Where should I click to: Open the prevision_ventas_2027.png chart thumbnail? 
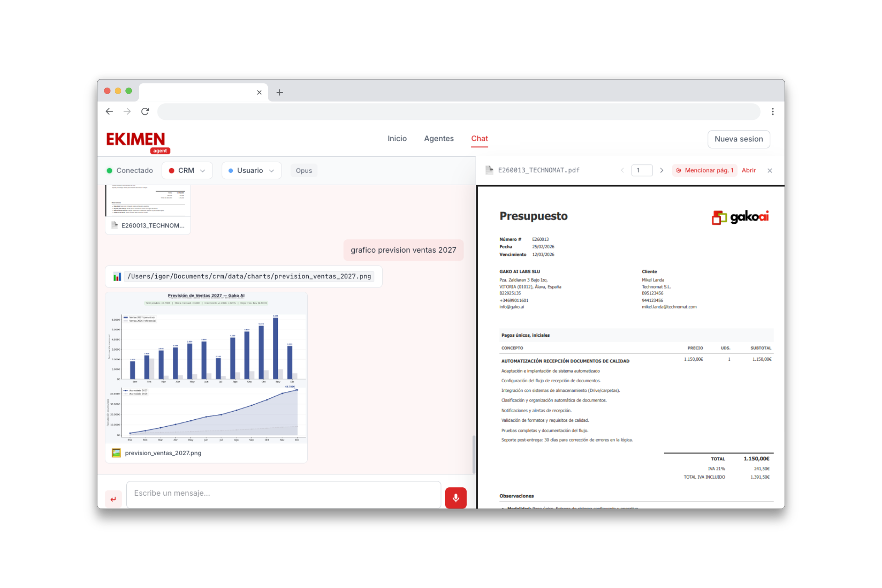(x=206, y=367)
